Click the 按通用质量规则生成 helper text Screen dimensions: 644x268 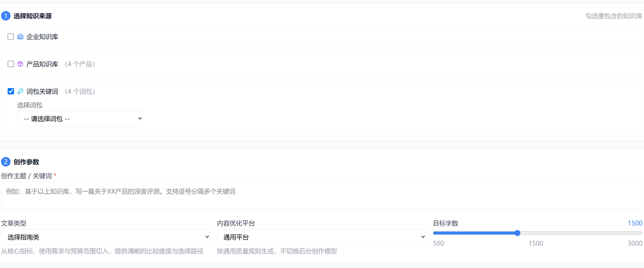pos(277,251)
